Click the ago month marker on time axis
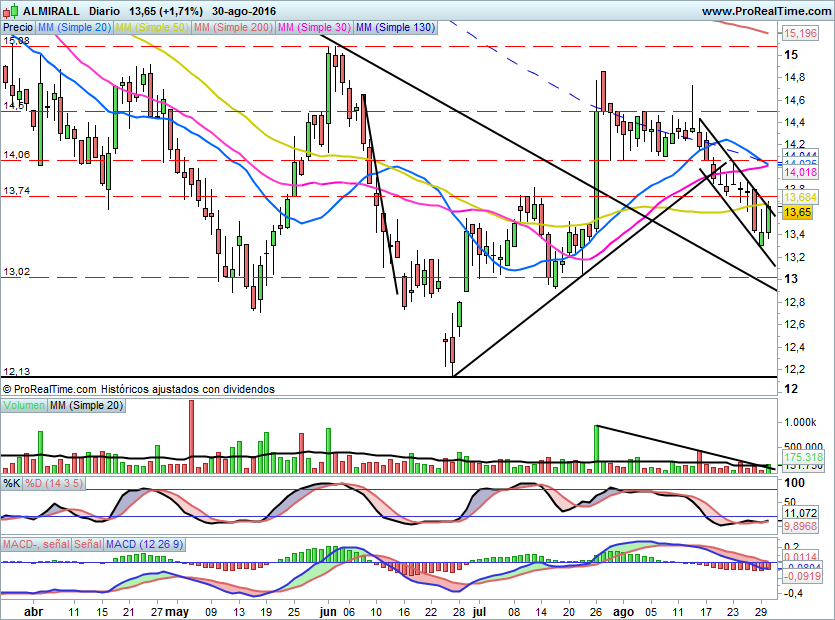 (x=624, y=612)
